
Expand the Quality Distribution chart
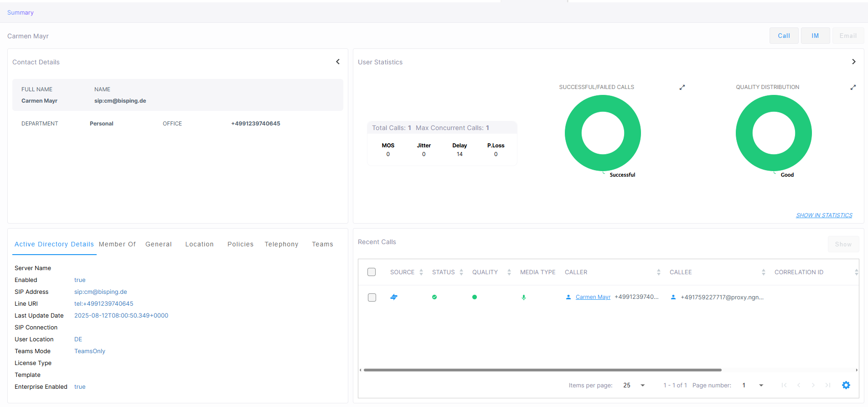pyautogui.click(x=853, y=87)
